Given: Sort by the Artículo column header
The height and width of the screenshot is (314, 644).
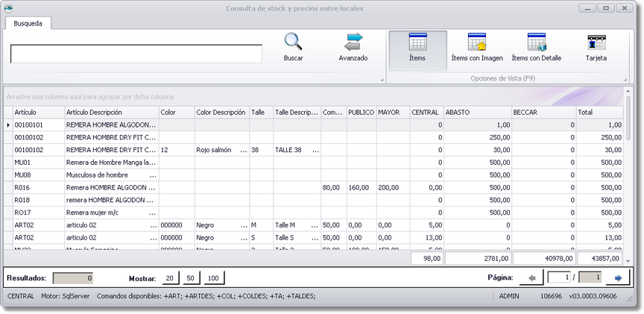Looking at the screenshot, I should tap(37, 112).
